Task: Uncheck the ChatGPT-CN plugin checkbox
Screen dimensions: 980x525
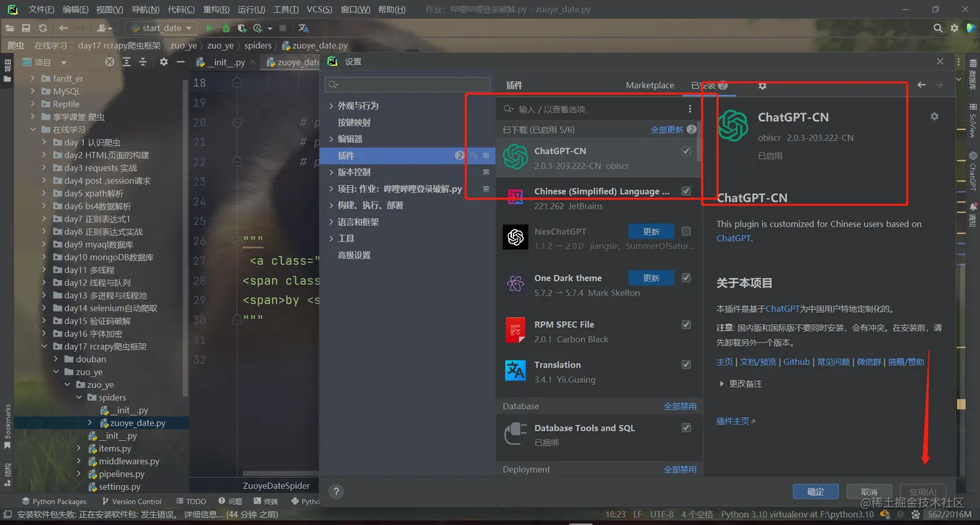Action: pos(686,151)
